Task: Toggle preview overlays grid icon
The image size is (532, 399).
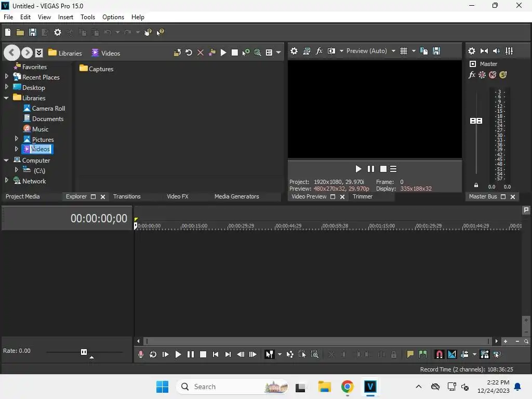Action: 403,51
